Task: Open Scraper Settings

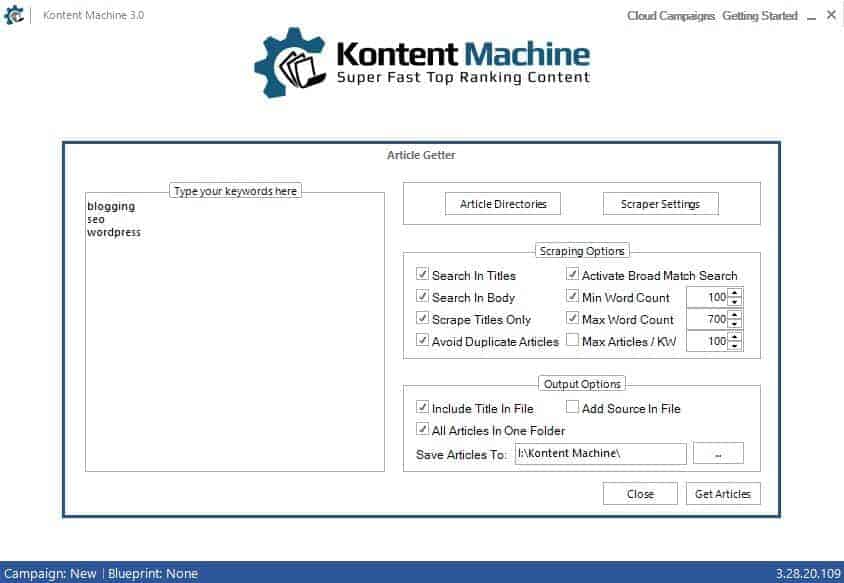Action: 660,203
